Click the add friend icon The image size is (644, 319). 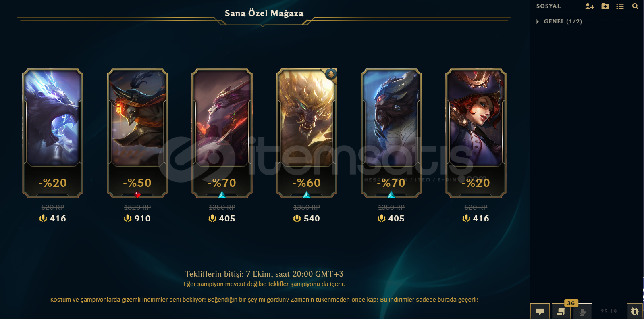tap(590, 6)
